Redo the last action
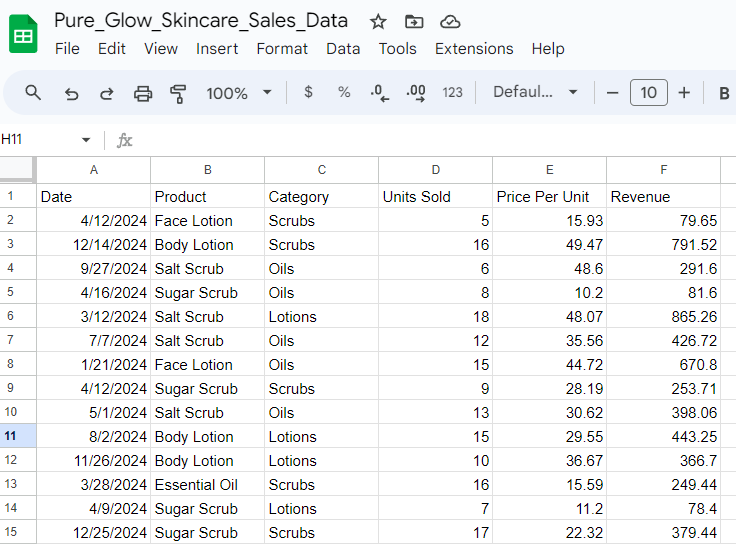736x544 pixels. (107, 93)
